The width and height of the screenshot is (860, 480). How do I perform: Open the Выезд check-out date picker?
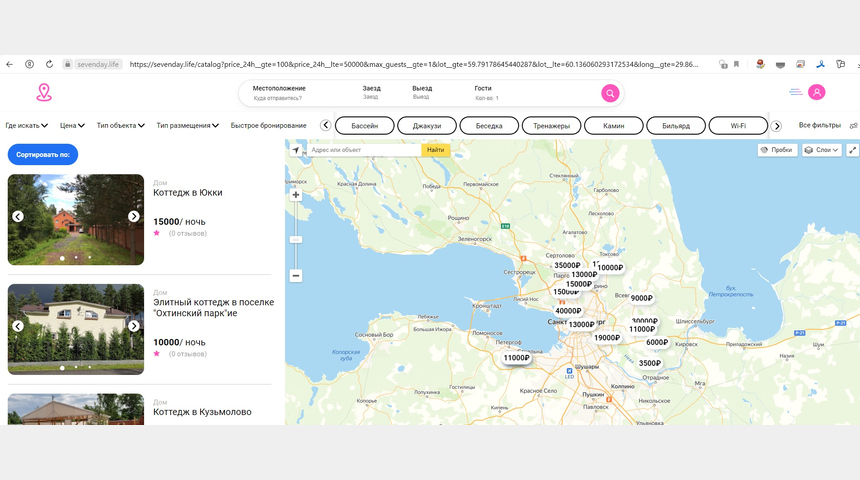click(x=422, y=92)
